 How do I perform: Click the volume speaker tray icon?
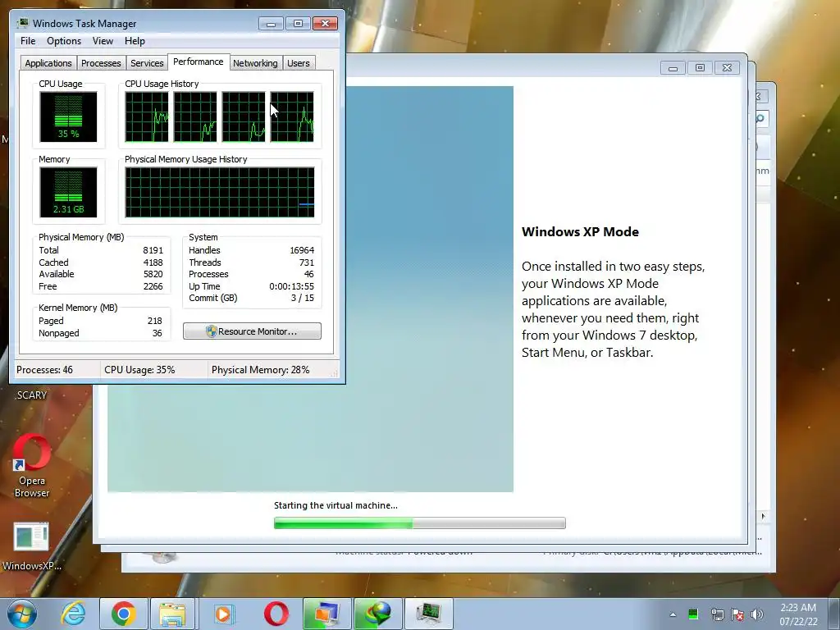757,614
